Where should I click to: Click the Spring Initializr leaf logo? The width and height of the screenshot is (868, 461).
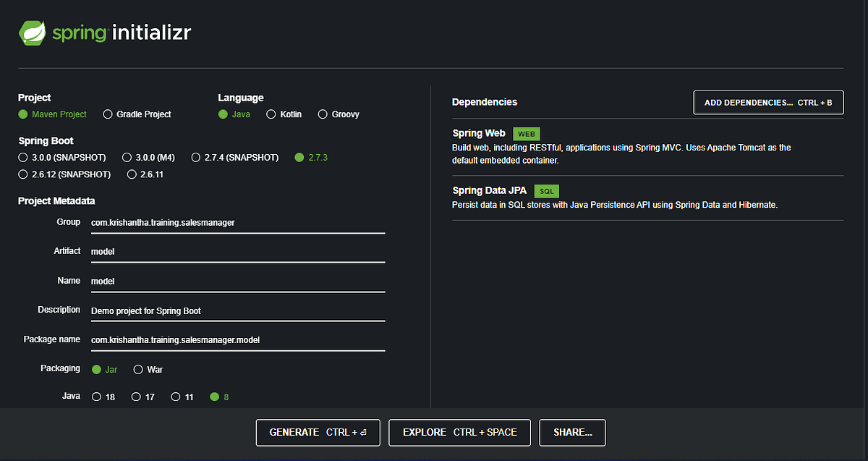tap(33, 33)
